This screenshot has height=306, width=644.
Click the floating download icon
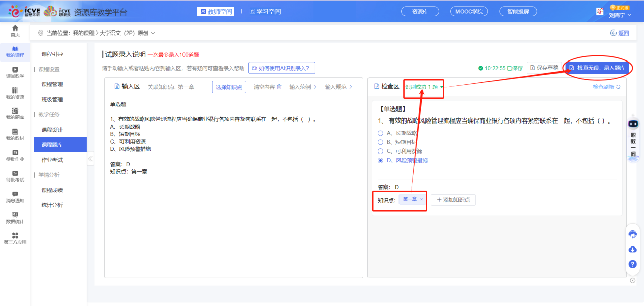pyautogui.click(x=632, y=249)
